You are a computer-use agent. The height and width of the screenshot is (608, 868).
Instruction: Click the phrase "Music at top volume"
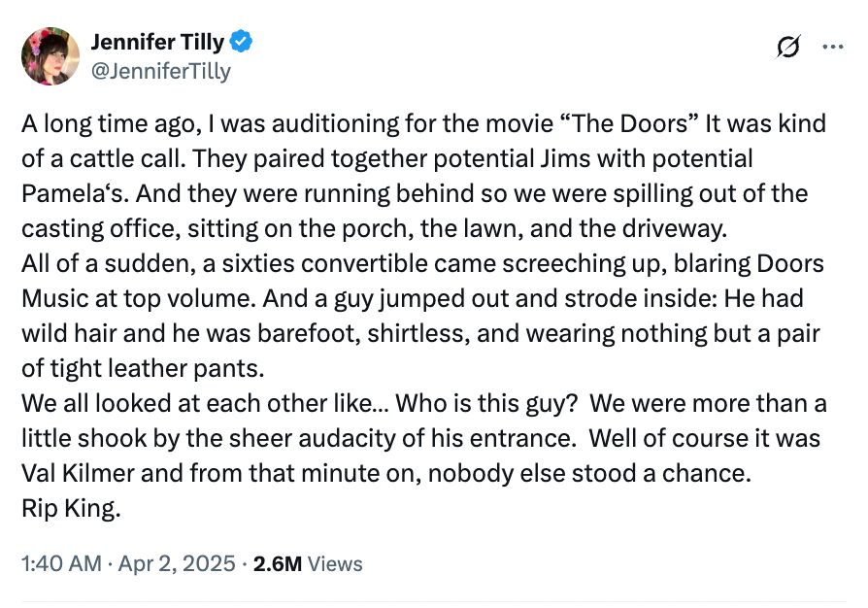(x=124, y=299)
